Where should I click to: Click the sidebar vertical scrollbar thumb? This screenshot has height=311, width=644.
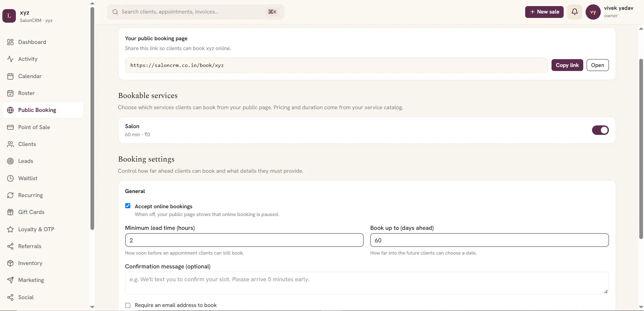pyautogui.click(x=92, y=118)
